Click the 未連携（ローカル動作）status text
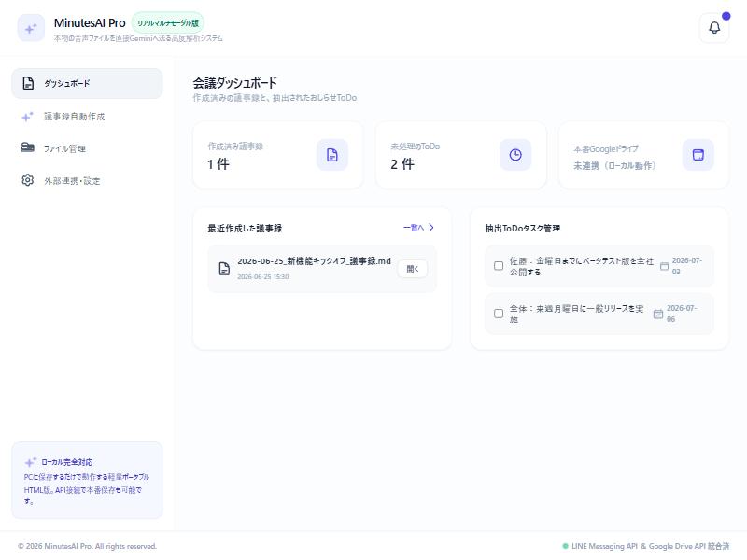The width and height of the screenshot is (747, 560). coord(614,166)
